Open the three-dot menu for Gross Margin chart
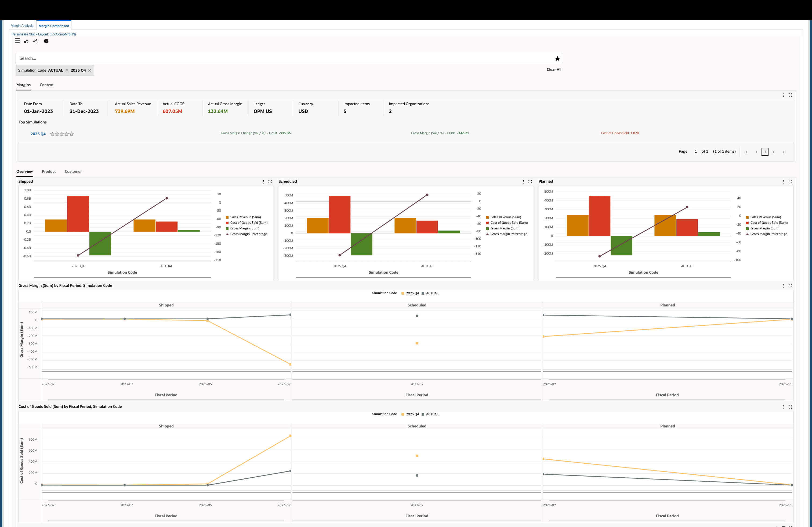The image size is (812, 527). (783, 286)
